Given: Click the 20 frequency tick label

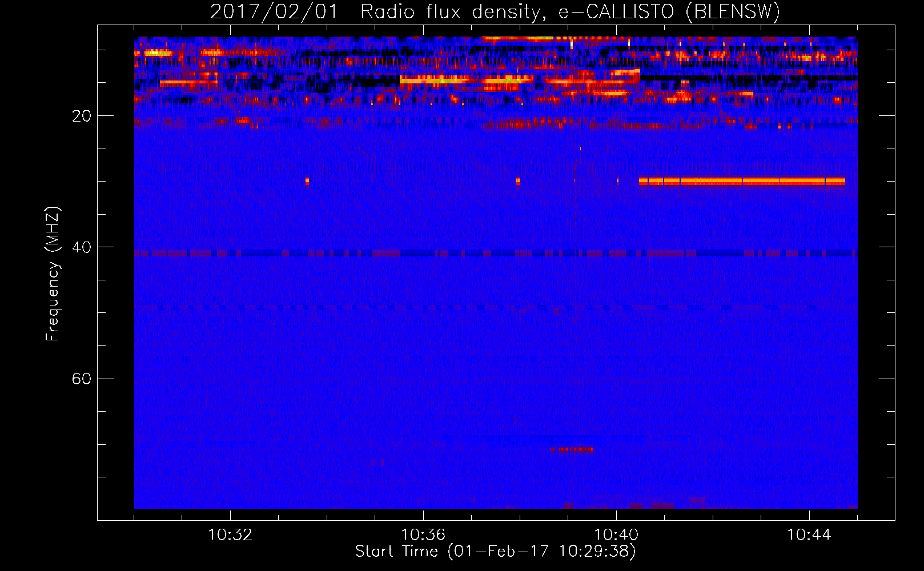Looking at the screenshot, I should [x=82, y=116].
